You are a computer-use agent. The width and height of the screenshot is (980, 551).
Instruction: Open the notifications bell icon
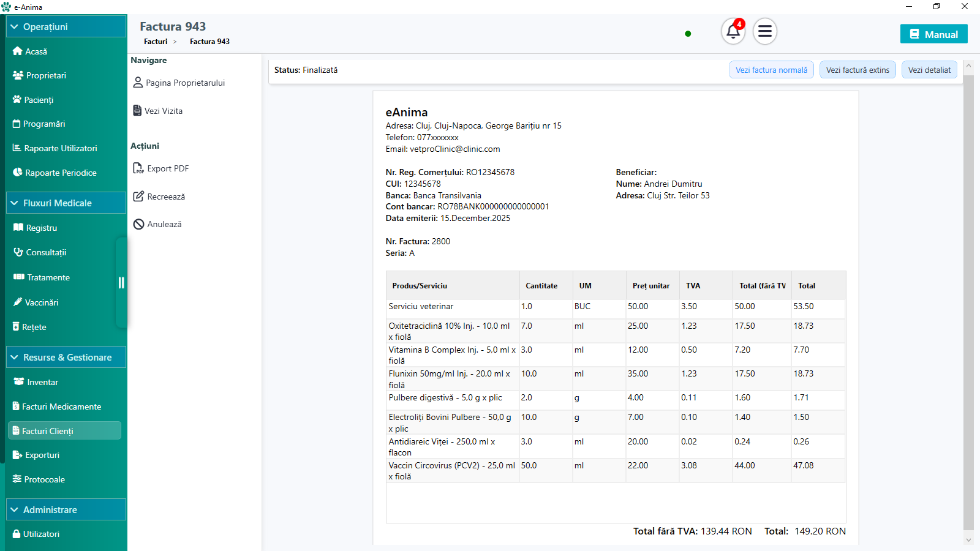(733, 31)
